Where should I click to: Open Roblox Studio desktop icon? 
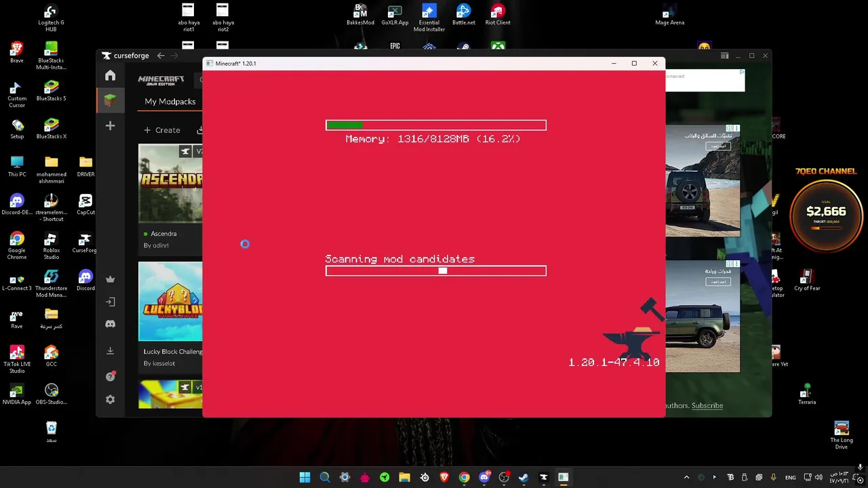tap(51, 245)
